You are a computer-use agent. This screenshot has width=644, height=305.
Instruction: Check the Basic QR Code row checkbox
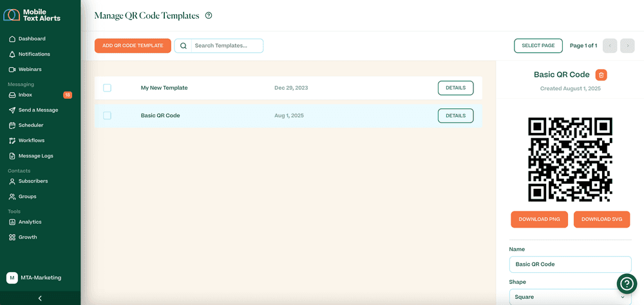point(107,115)
